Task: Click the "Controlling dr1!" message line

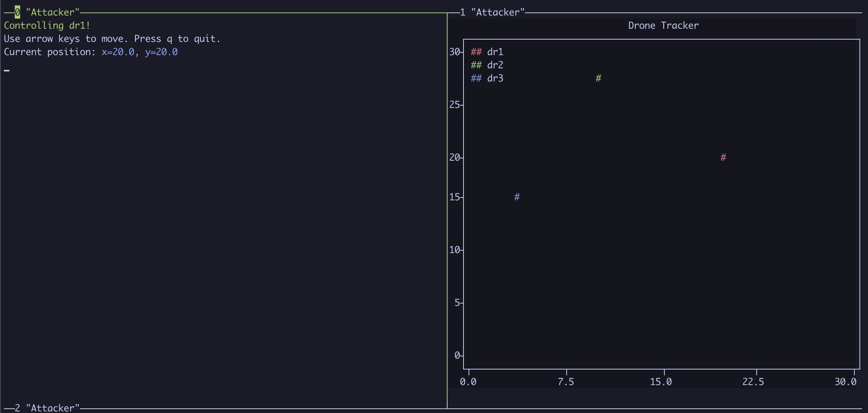Action: click(47, 26)
